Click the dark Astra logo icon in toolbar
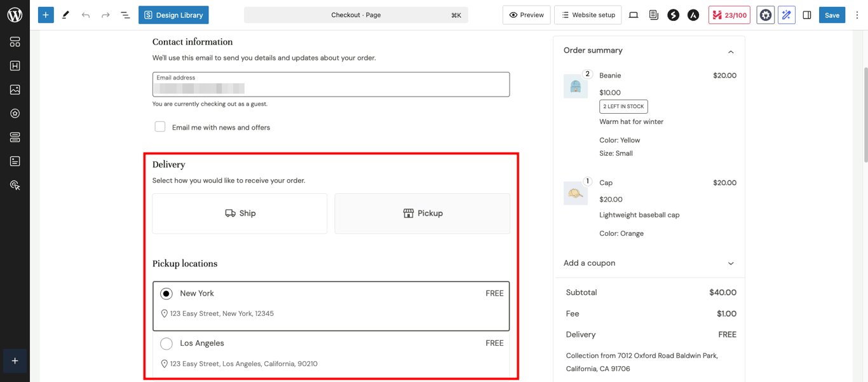Image resolution: width=868 pixels, height=382 pixels. [693, 15]
